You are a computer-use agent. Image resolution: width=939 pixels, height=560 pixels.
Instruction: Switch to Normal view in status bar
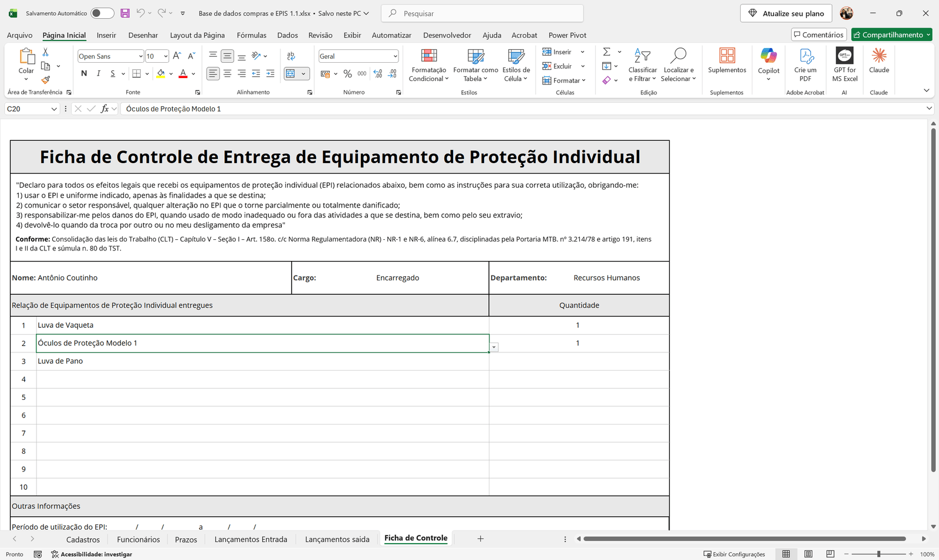tap(786, 554)
